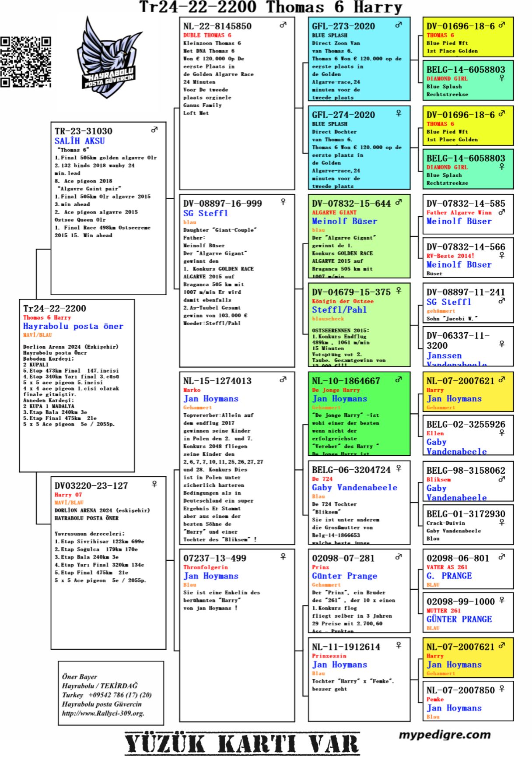This screenshot has width=532, height=767.
Task: Click the male symbol beside NL-15-1274013
Action: coord(283,380)
